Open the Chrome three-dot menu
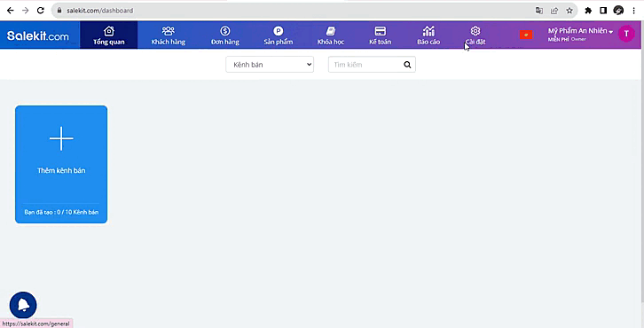The height and width of the screenshot is (328, 644). pos(633,11)
